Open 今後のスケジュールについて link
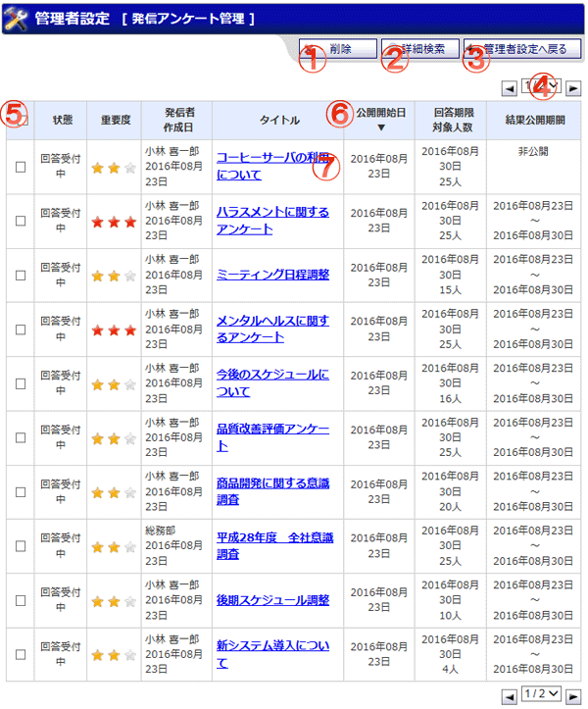 click(272, 382)
